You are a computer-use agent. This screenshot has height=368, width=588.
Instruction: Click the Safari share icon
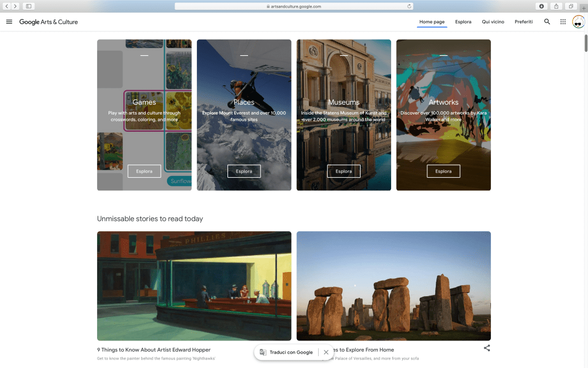pos(556,6)
